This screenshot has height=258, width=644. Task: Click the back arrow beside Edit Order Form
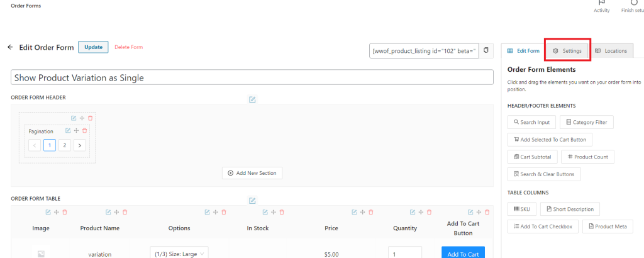click(10, 47)
